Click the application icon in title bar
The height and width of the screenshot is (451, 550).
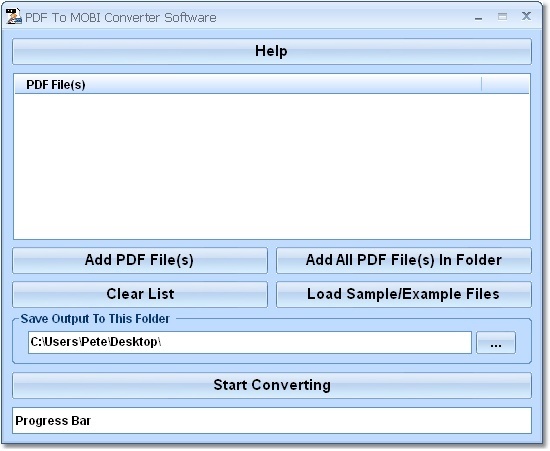click(x=14, y=16)
